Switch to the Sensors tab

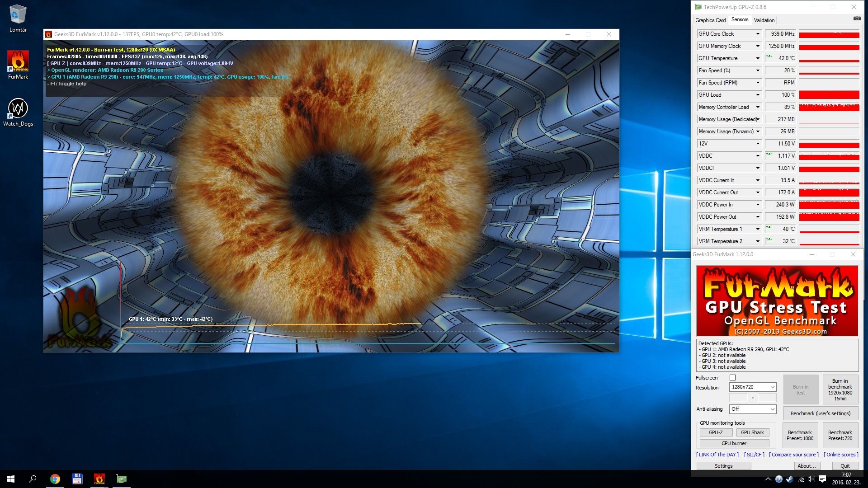740,19
